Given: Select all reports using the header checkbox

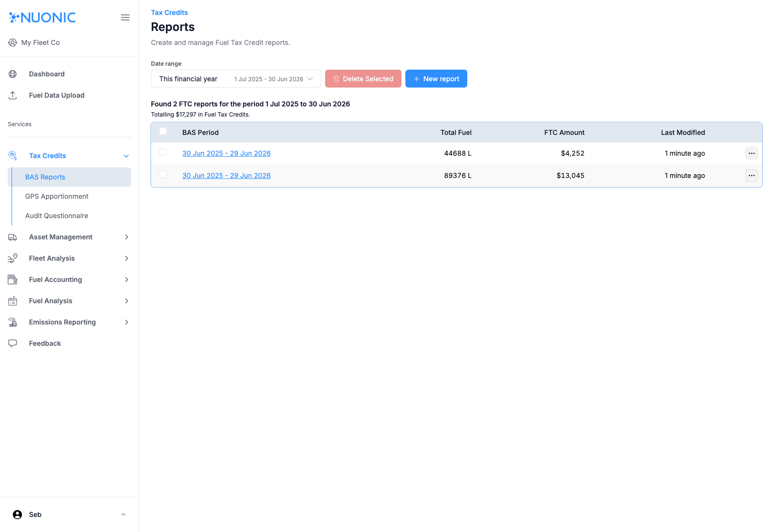Looking at the screenshot, I should pyautogui.click(x=163, y=131).
